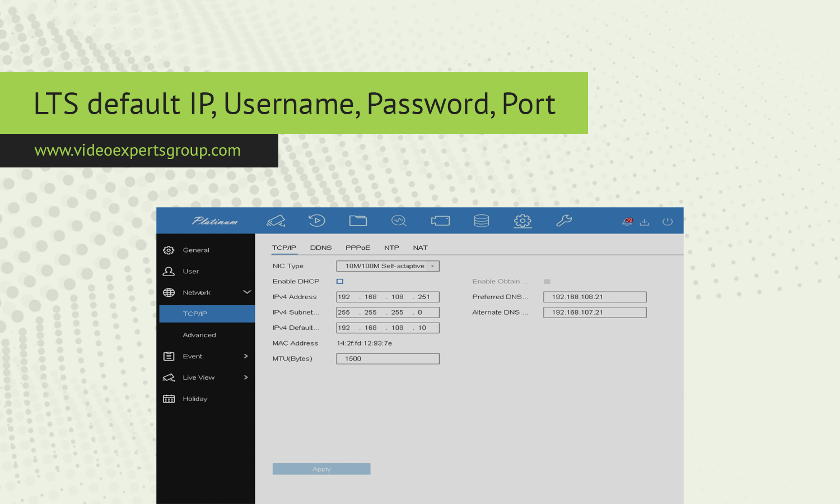
Task: Click the Holiday calendar icon in sidebar
Action: tap(169, 399)
